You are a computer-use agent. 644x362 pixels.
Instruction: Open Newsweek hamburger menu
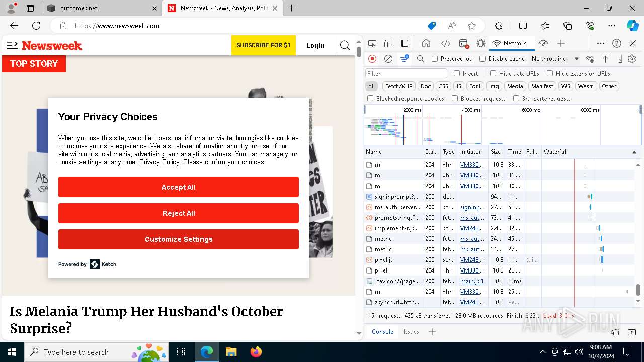click(x=12, y=45)
